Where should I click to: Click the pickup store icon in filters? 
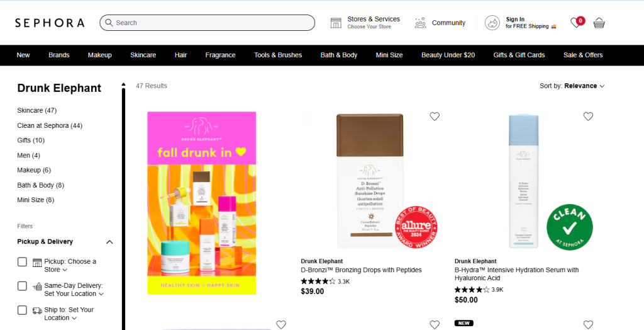37,262
